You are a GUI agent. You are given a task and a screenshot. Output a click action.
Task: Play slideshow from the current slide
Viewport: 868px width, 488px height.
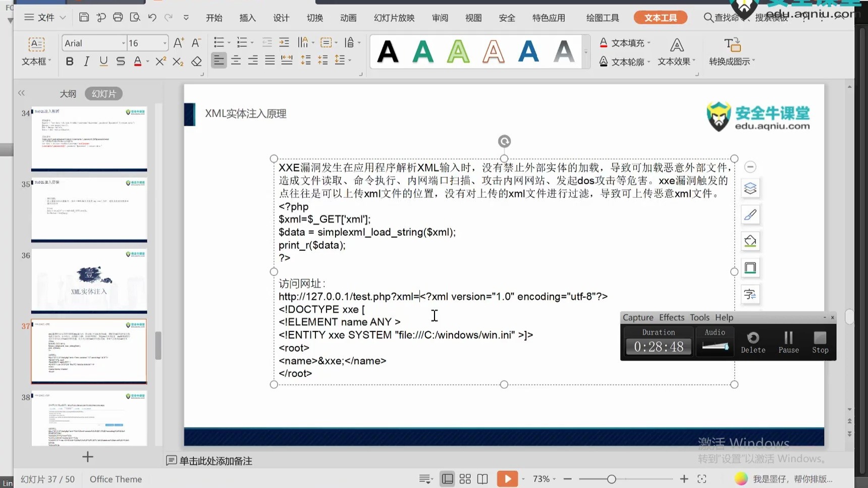pyautogui.click(x=508, y=478)
